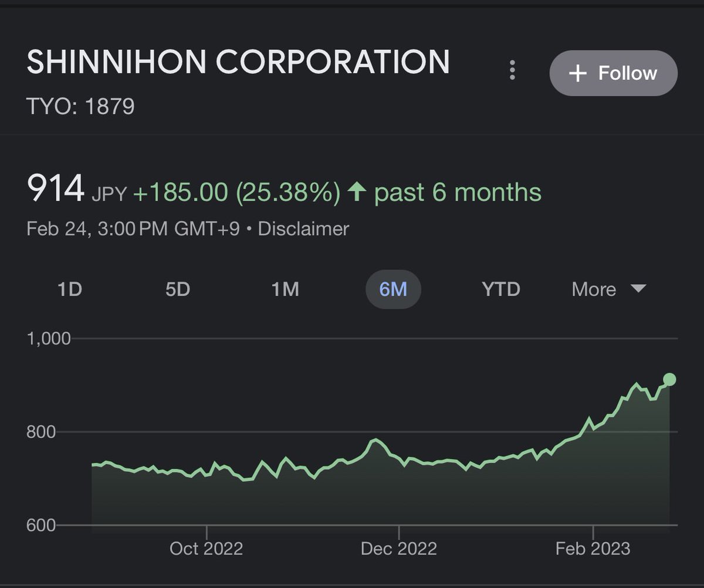
Task: Open the Disclaimer link
Action: (303, 228)
